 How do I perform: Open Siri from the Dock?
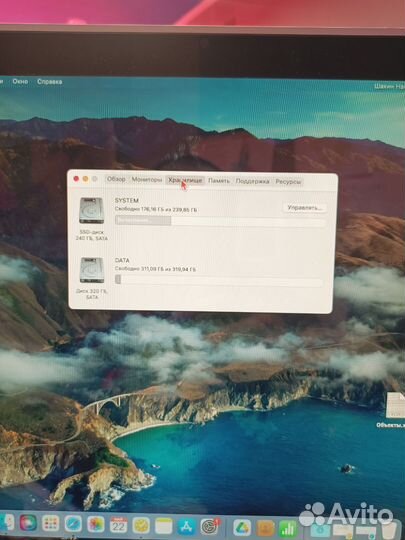click(x=28, y=523)
